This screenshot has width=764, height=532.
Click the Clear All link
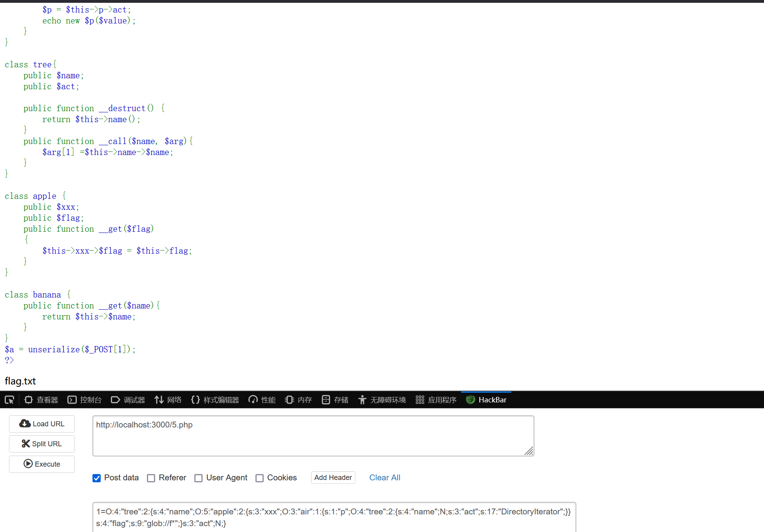point(384,478)
